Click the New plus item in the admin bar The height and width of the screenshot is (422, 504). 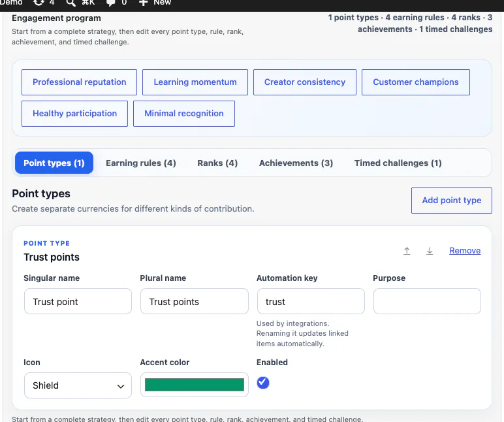point(155,3)
